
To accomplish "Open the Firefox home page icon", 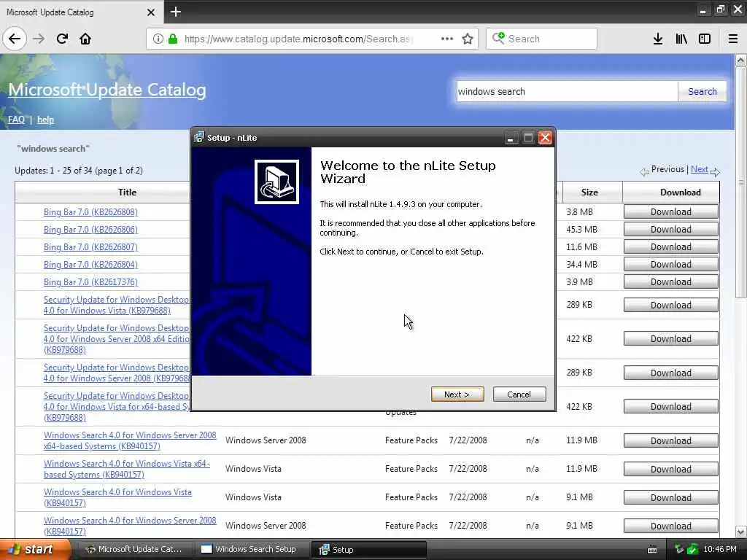I will pyautogui.click(x=85, y=39).
